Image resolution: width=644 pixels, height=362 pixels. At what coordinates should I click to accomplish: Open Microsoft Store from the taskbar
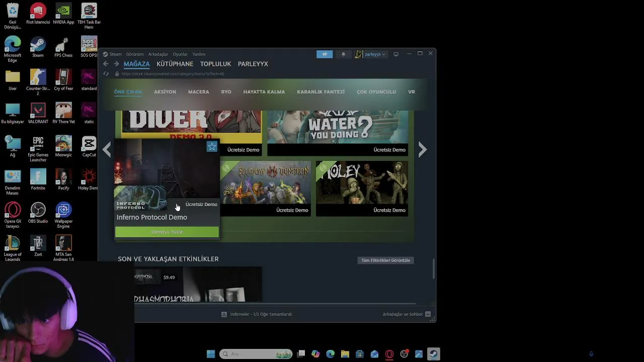[360, 354]
